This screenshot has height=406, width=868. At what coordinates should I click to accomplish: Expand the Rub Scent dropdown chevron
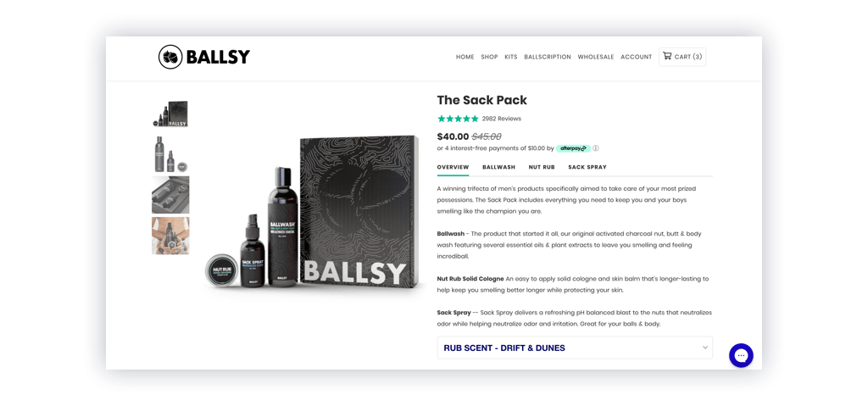coord(704,348)
